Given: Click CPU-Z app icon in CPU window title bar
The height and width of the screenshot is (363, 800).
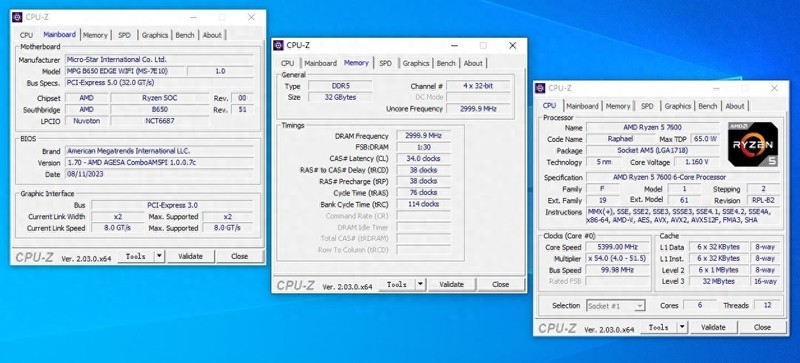Looking at the screenshot, I should tap(540, 88).
